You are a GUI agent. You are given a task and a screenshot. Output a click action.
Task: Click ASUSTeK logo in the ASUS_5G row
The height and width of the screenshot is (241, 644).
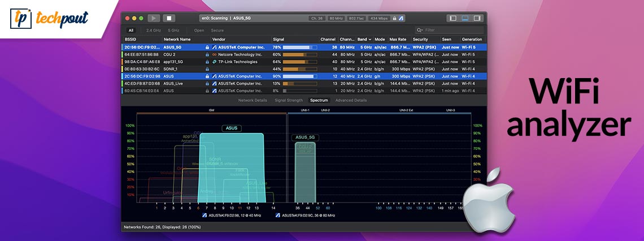214,48
